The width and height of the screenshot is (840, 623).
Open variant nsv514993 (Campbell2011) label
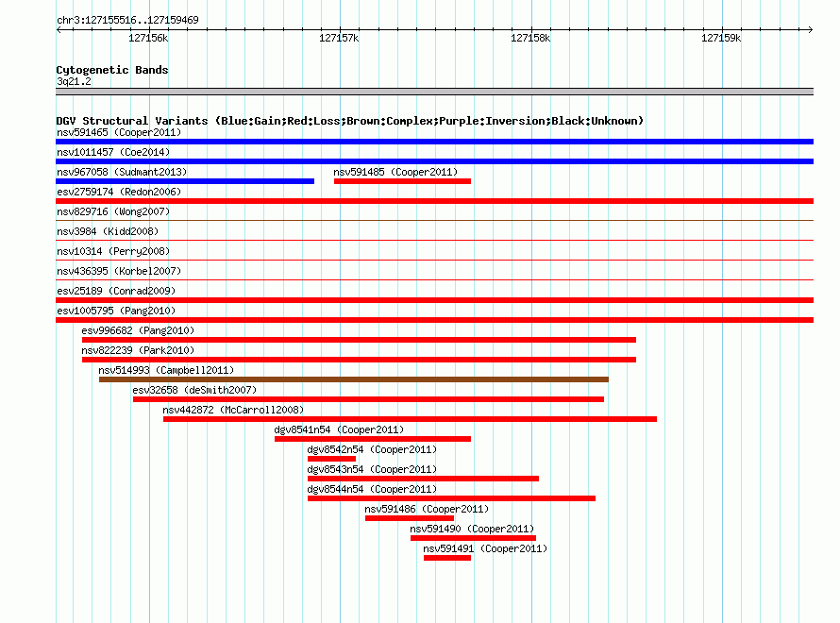tap(166, 370)
